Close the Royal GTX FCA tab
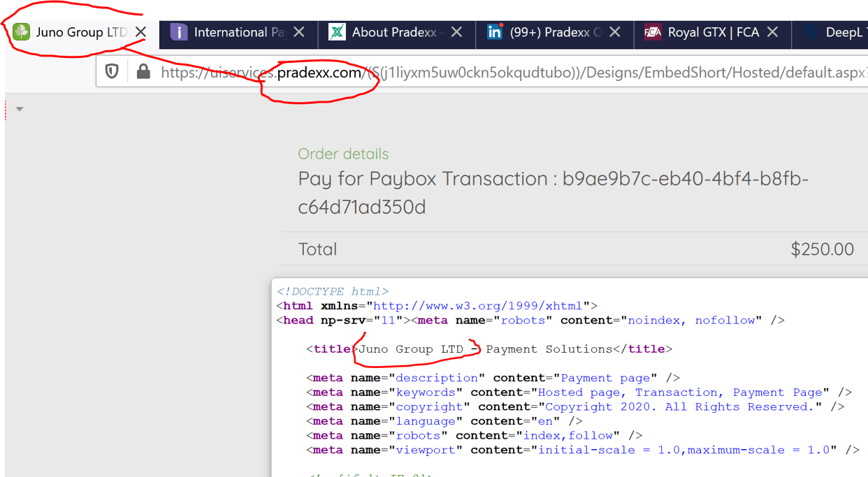Image resolution: width=868 pixels, height=477 pixels. click(772, 32)
